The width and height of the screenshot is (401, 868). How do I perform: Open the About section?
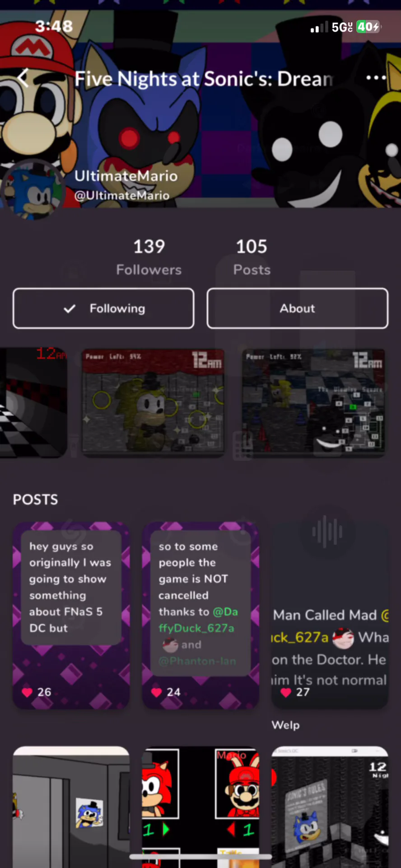(297, 308)
